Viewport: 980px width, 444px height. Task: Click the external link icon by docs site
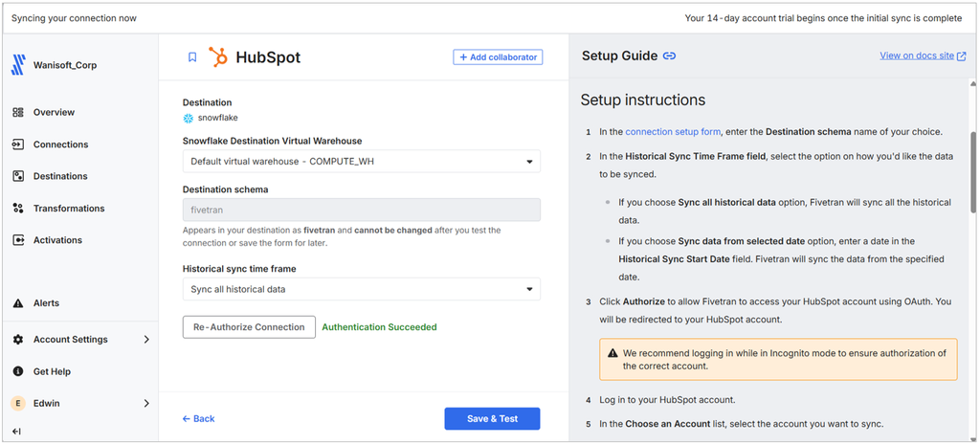961,55
